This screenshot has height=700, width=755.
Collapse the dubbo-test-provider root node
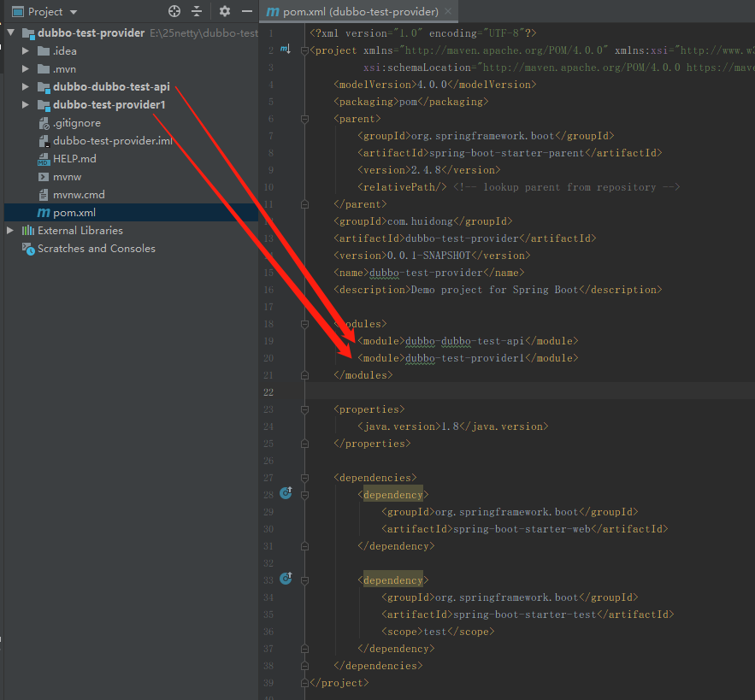(x=11, y=32)
